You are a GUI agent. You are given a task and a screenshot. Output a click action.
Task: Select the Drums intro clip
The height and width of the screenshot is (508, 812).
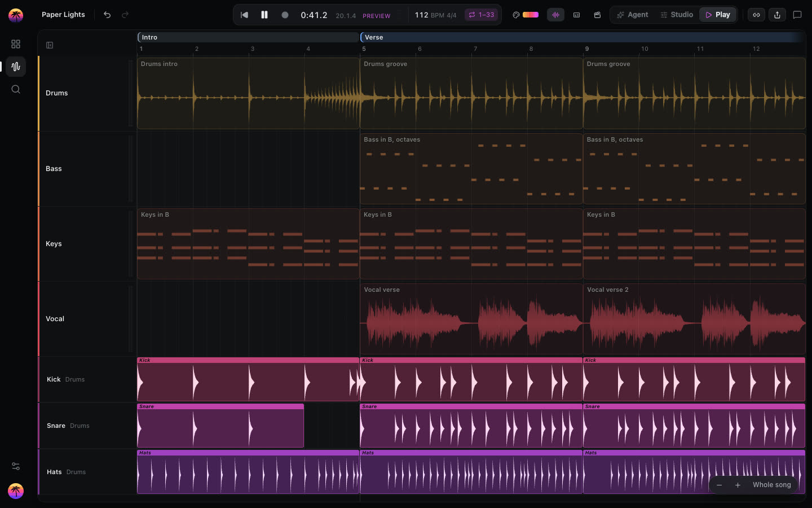click(248, 93)
